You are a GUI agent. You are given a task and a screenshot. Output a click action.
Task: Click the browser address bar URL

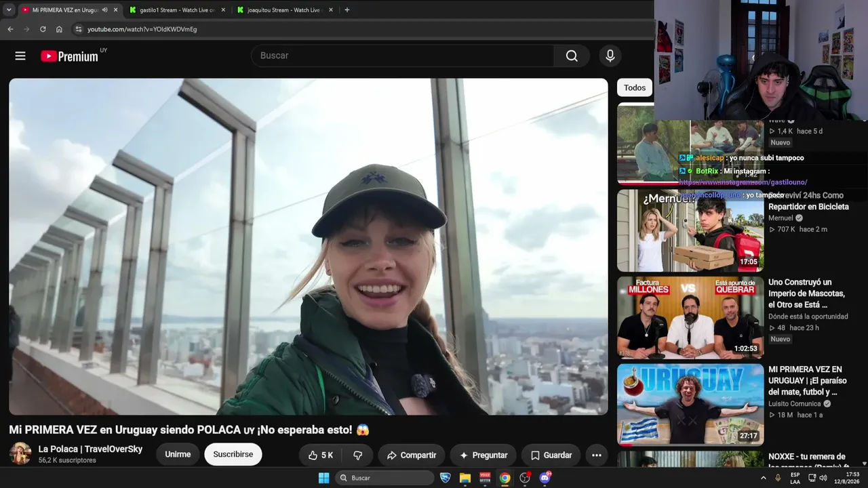[x=142, y=29]
